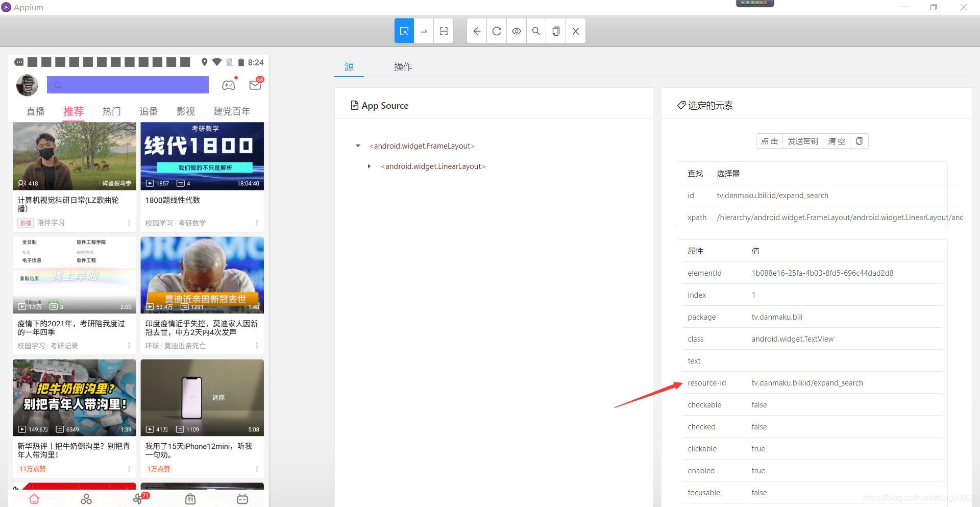Open the 把牛奶倒沟里 video thumbnail

point(75,398)
